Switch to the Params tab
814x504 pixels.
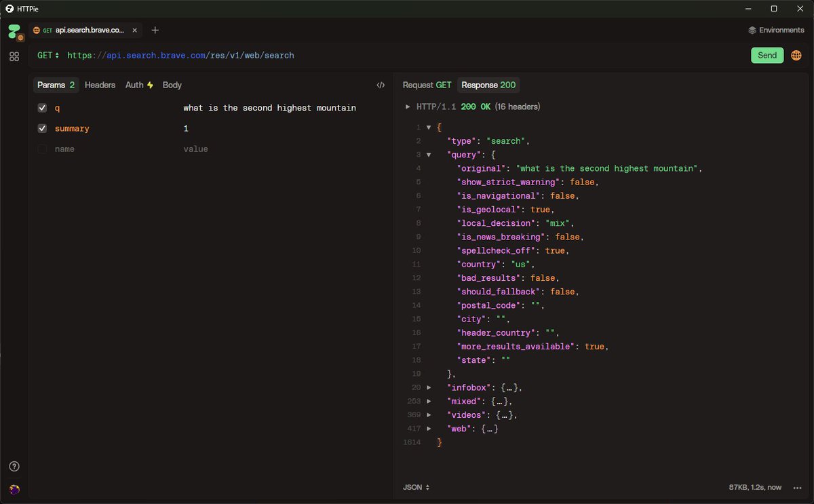pos(56,85)
